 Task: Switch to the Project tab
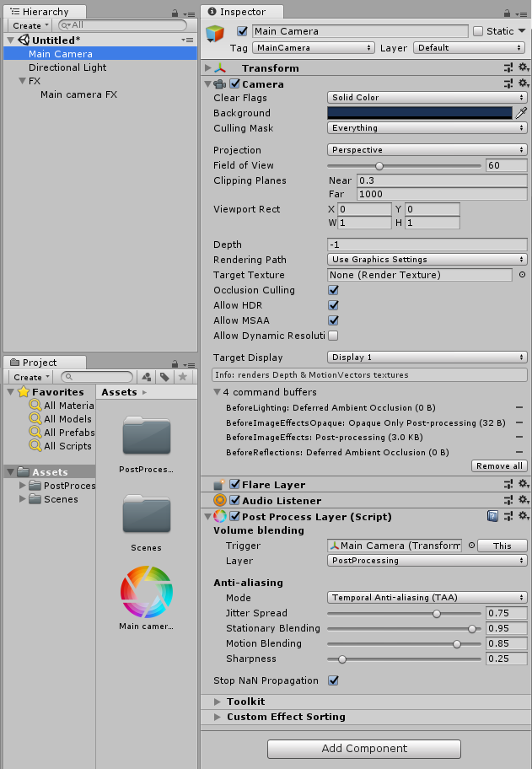(45, 363)
